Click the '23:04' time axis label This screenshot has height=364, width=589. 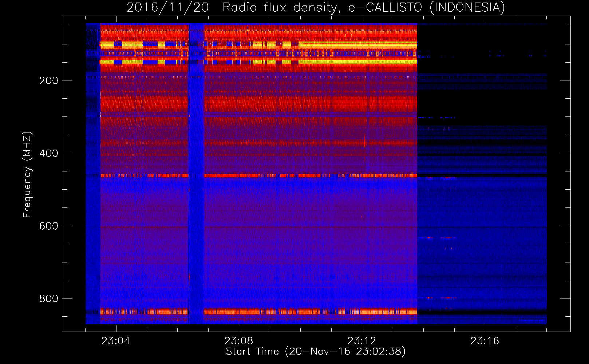tap(116, 341)
